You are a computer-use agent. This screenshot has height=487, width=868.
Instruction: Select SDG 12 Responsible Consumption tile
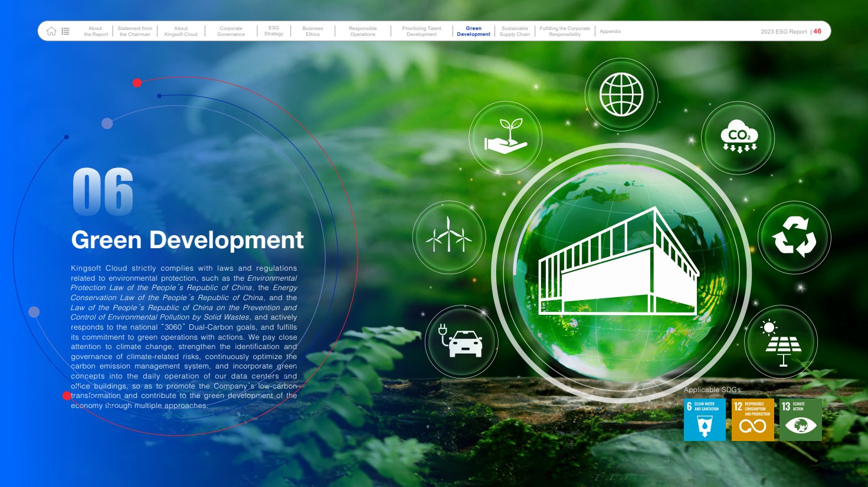point(752,420)
